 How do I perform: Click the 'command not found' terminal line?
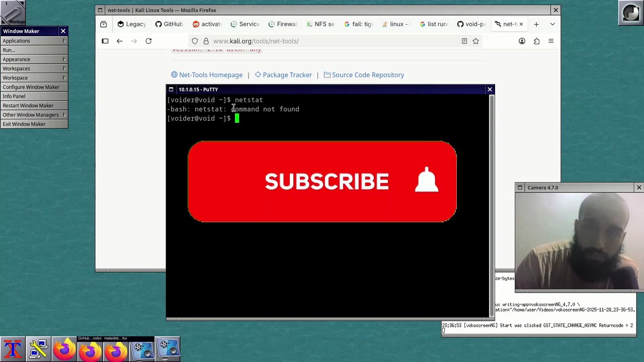click(233, 109)
